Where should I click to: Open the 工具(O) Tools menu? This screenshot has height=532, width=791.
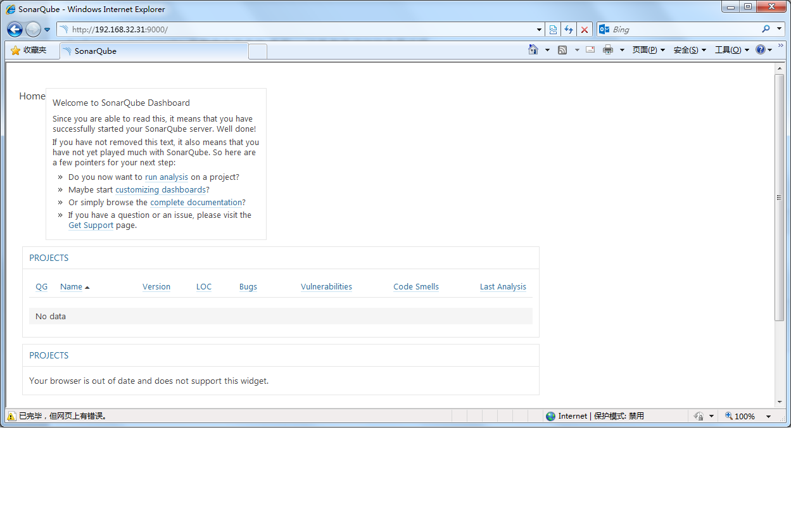pyautogui.click(x=732, y=50)
